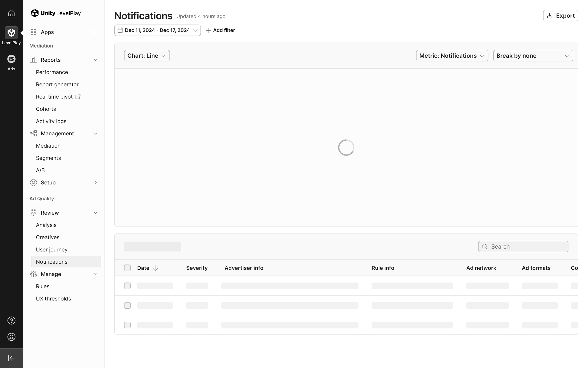This screenshot has height=368, width=588.
Task: Expand the Setup section chevron
Action: click(95, 182)
